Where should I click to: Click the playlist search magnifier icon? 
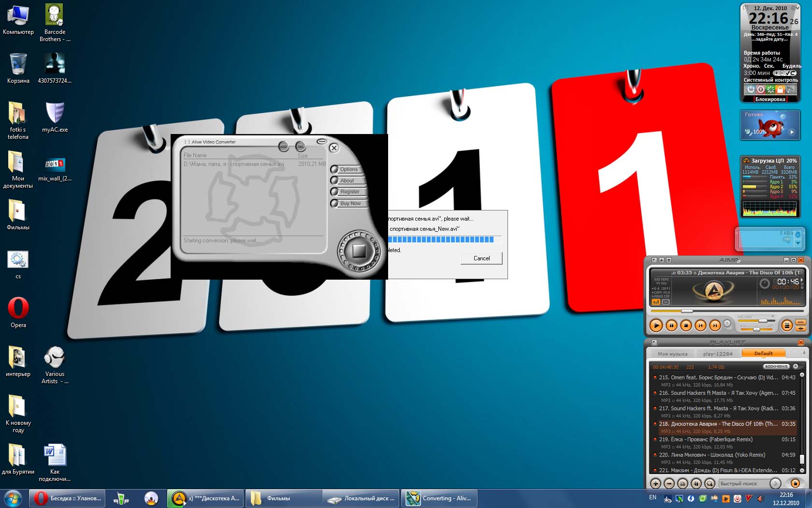[710, 483]
